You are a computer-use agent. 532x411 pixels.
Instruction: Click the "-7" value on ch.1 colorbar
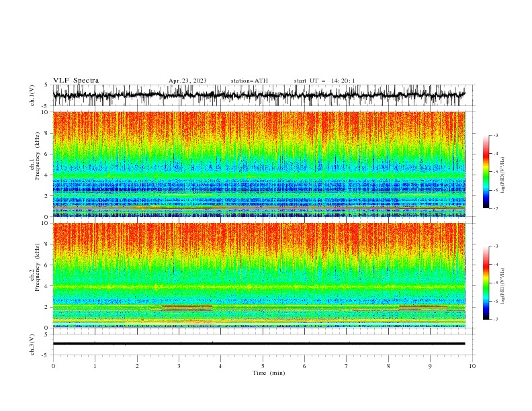pos(495,208)
